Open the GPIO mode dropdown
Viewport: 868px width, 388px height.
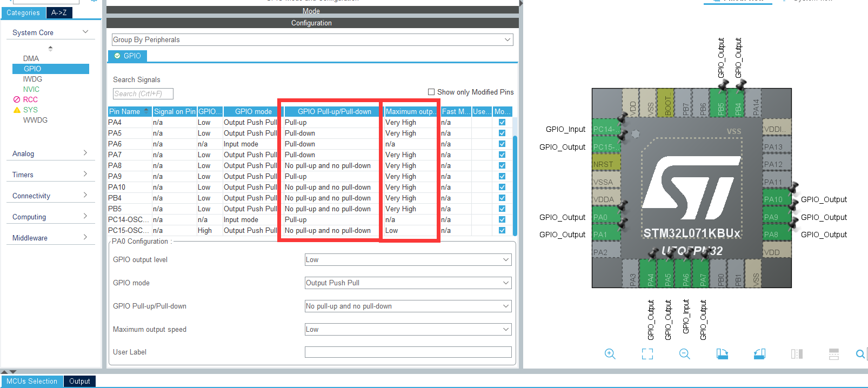408,283
